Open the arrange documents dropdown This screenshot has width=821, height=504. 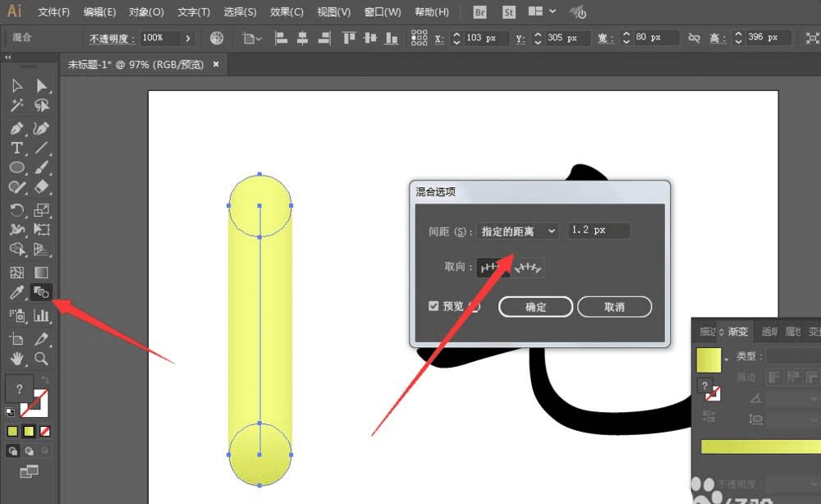tap(541, 11)
